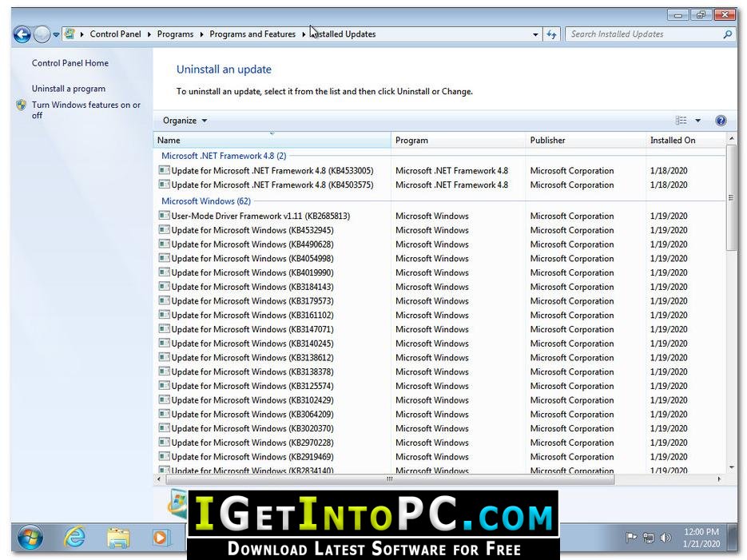The width and height of the screenshot is (747, 560).
Task: Click the Action Center flag tray icon
Action: tap(631, 538)
